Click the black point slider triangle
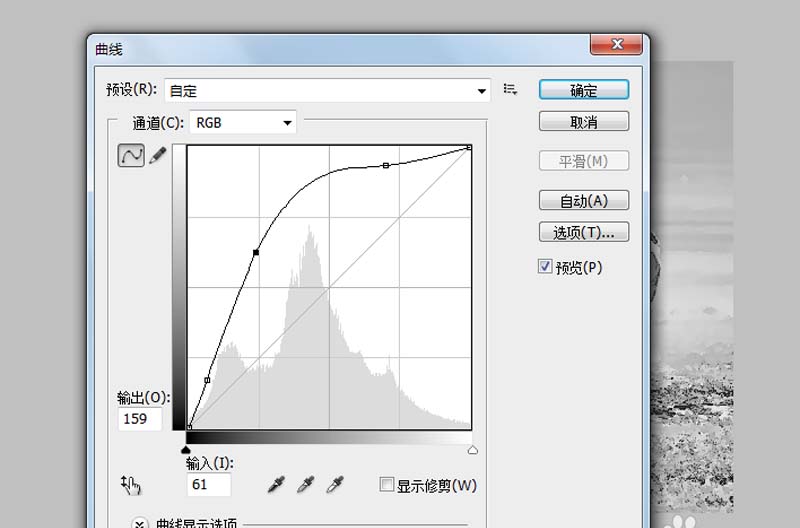This screenshot has width=800, height=528. point(187,451)
